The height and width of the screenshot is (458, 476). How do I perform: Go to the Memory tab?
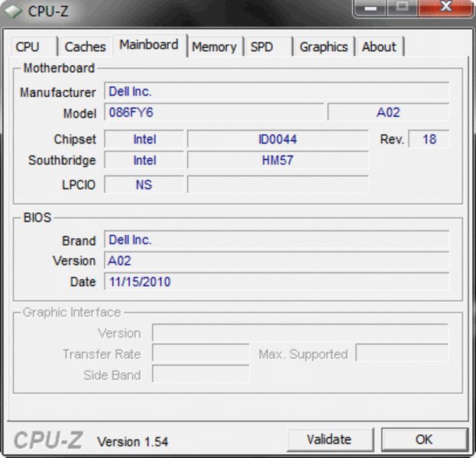point(215,47)
